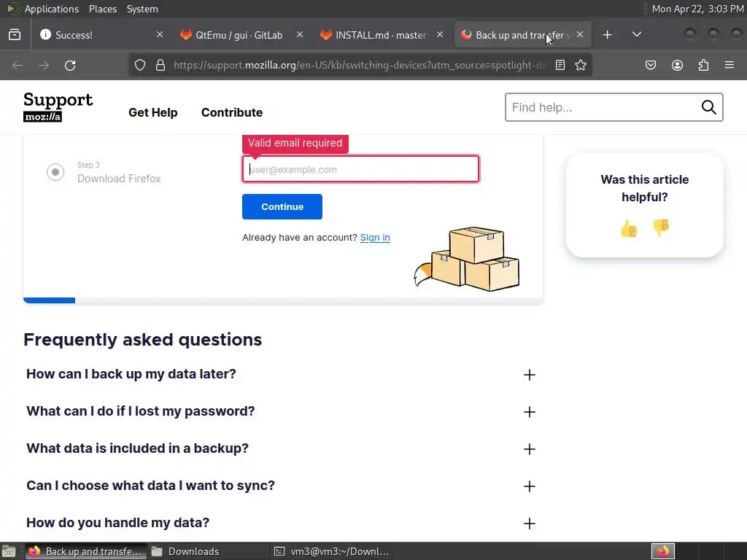Focus the email address input field
This screenshot has height=560, width=747.
[x=360, y=169]
